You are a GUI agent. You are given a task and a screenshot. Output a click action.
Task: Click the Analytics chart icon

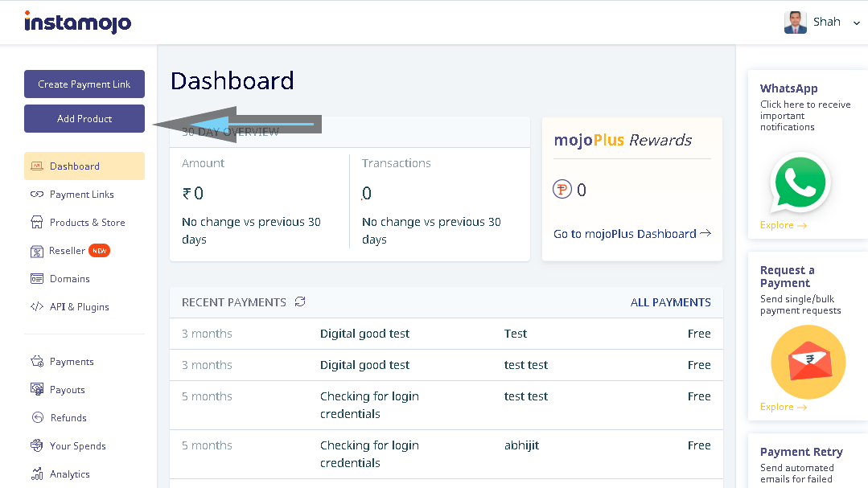coord(37,474)
